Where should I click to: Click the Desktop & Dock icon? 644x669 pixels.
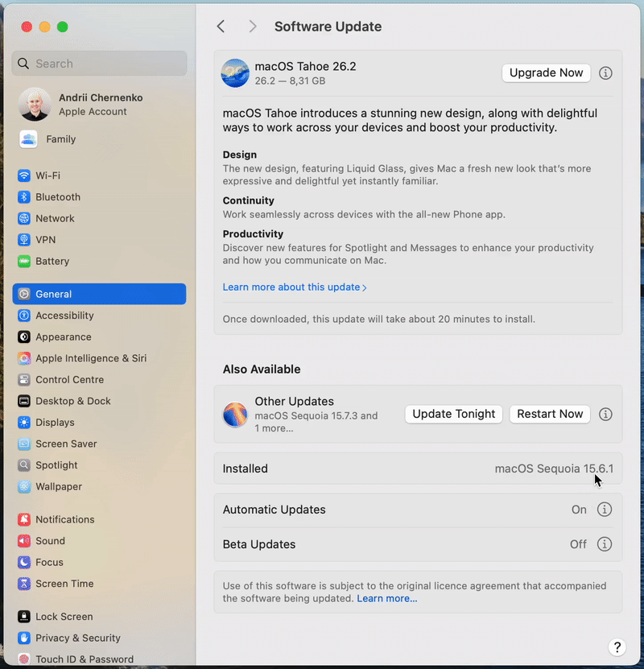pos(24,401)
